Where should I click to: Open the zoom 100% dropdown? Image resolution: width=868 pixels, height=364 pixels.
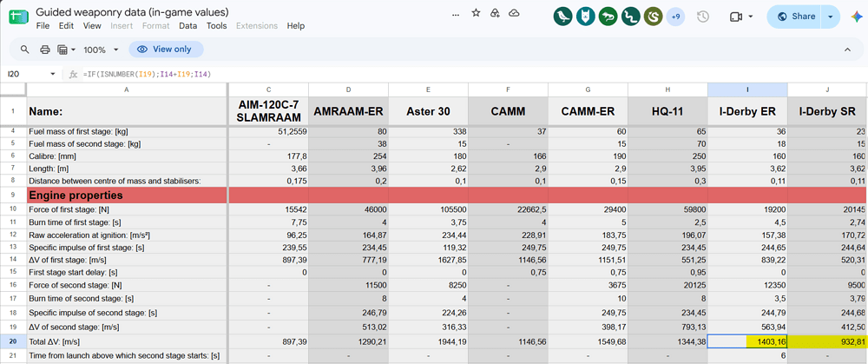click(x=101, y=50)
